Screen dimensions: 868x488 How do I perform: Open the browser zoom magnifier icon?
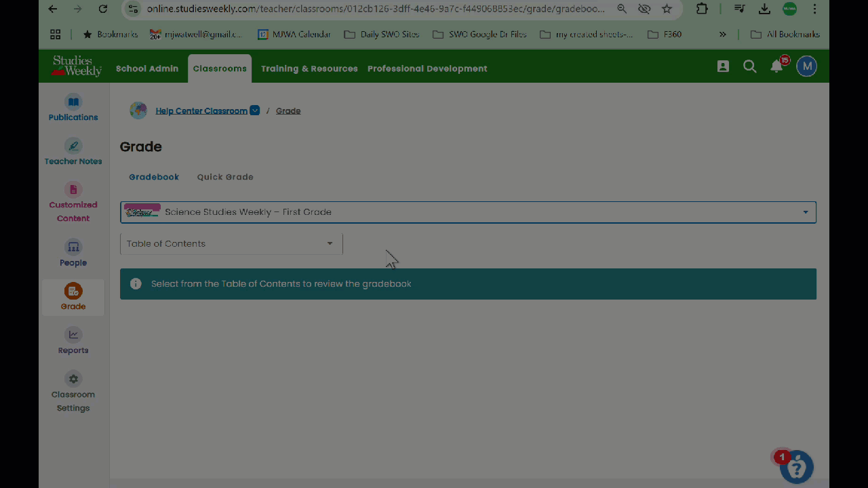(x=622, y=9)
